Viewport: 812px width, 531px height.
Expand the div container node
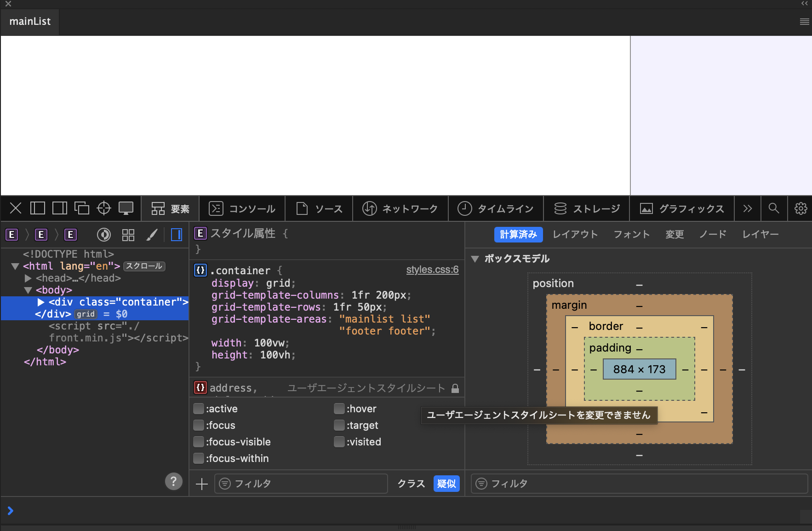tap(41, 302)
